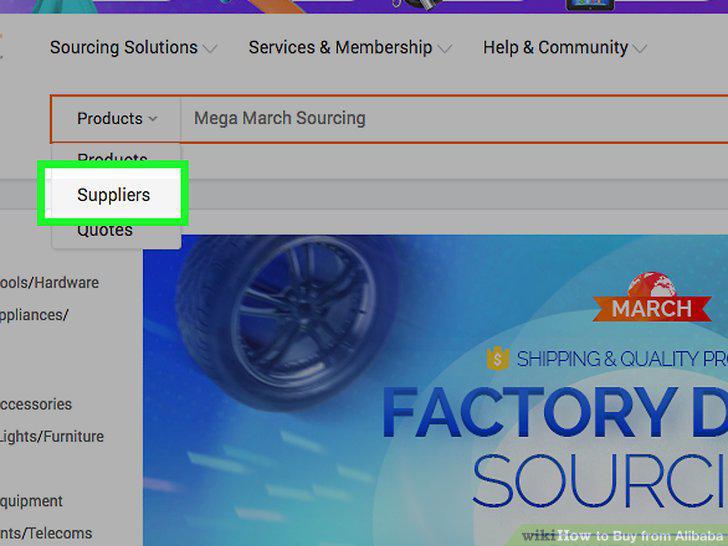Click the Mega March Sourcing search field
728x546 pixels.
(454, 119)
